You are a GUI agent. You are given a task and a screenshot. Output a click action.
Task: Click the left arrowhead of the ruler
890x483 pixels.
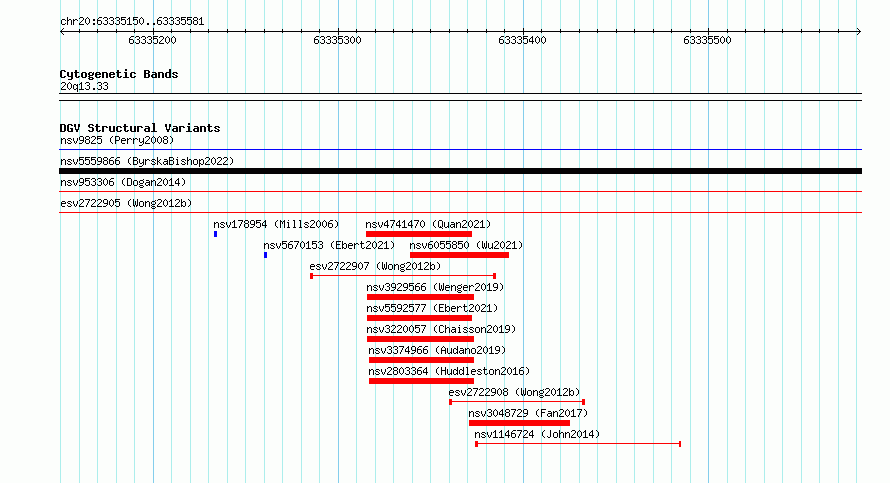coord(62,31)
